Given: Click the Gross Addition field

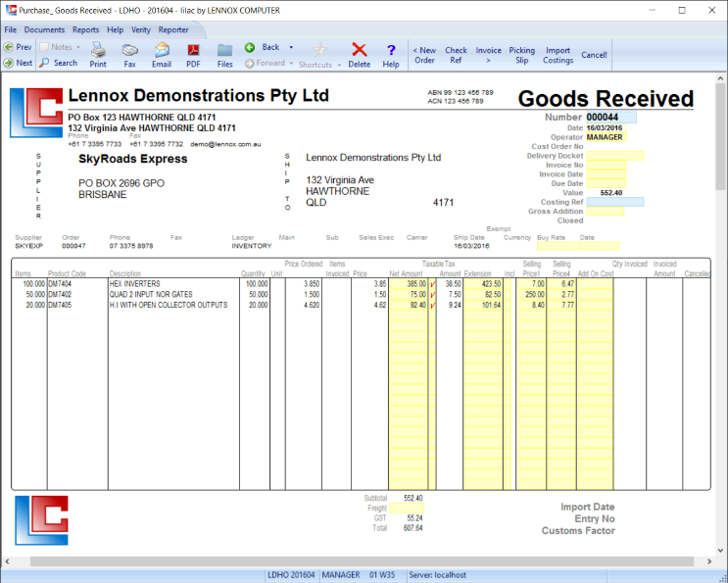Looking at the screenshot, I should pyautogui.click(x=605, y=212).
